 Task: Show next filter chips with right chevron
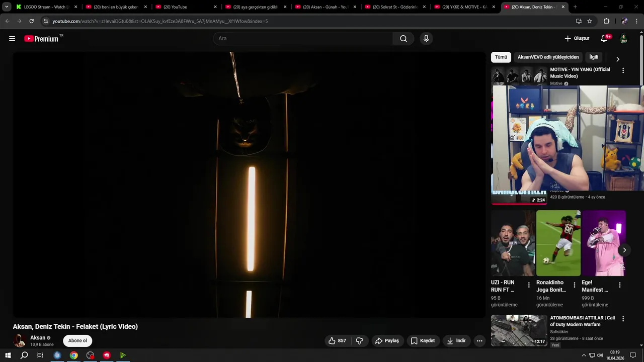pyautogui.click(x=618, y=59)
